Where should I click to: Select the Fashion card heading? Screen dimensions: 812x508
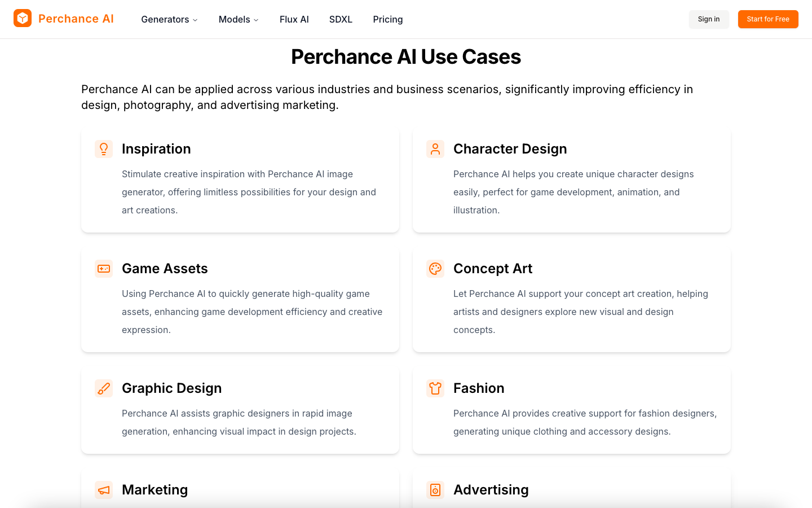pos(479,388)
